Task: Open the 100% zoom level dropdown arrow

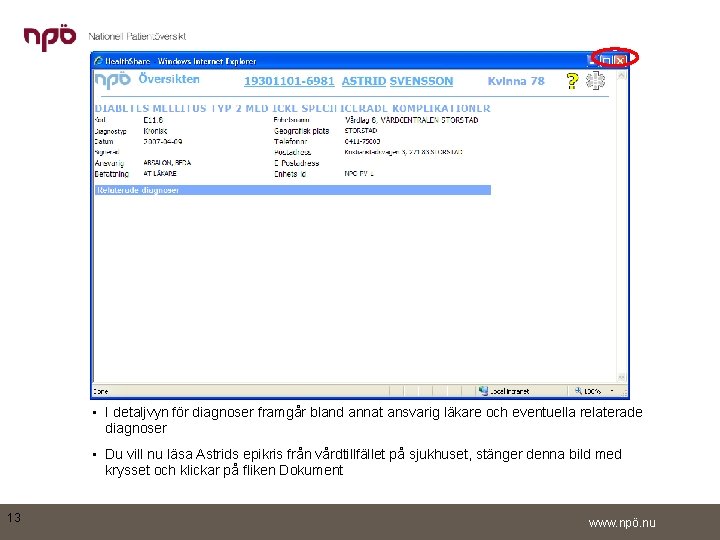Action: (x=612, y=391)
